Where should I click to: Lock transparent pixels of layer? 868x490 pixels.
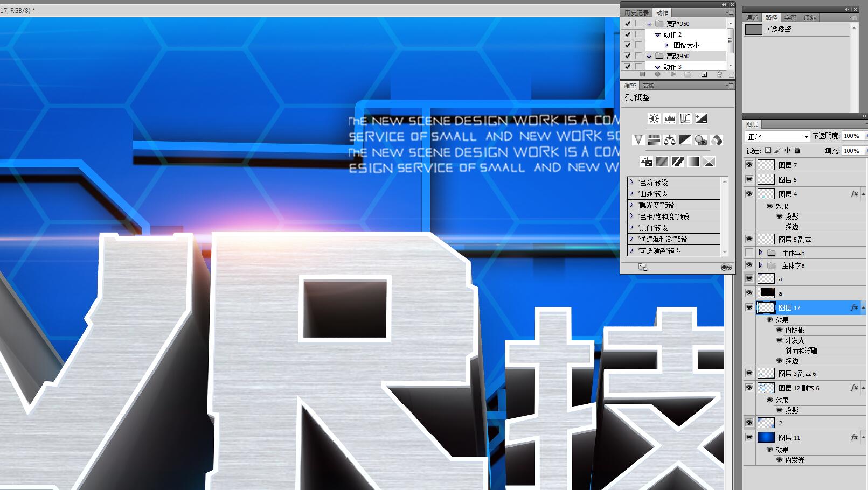[768, 150]
